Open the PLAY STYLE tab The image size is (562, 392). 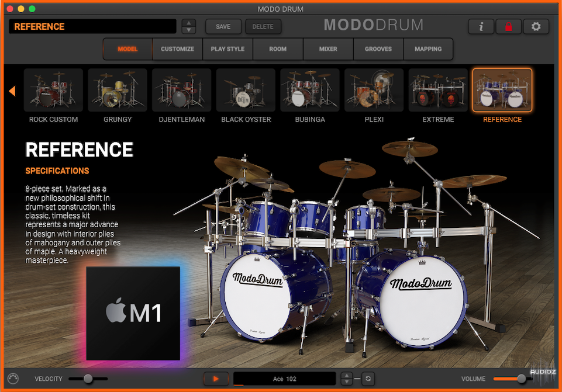pyautogui.click(x=227, y=49)
